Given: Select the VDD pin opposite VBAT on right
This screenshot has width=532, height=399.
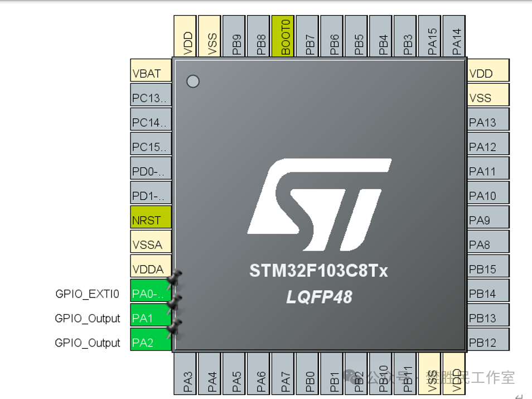Looking at the screenshot, I should tap(489, 70).
